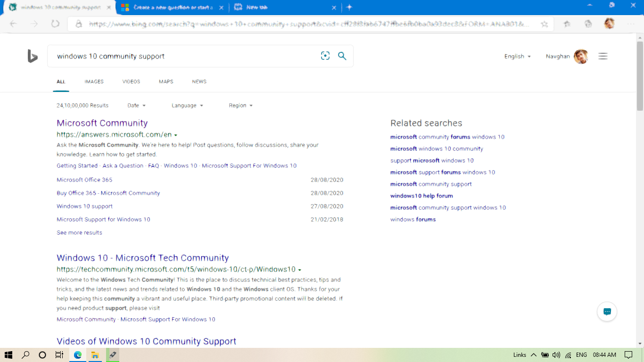View site lock icon info

(79, 24)
